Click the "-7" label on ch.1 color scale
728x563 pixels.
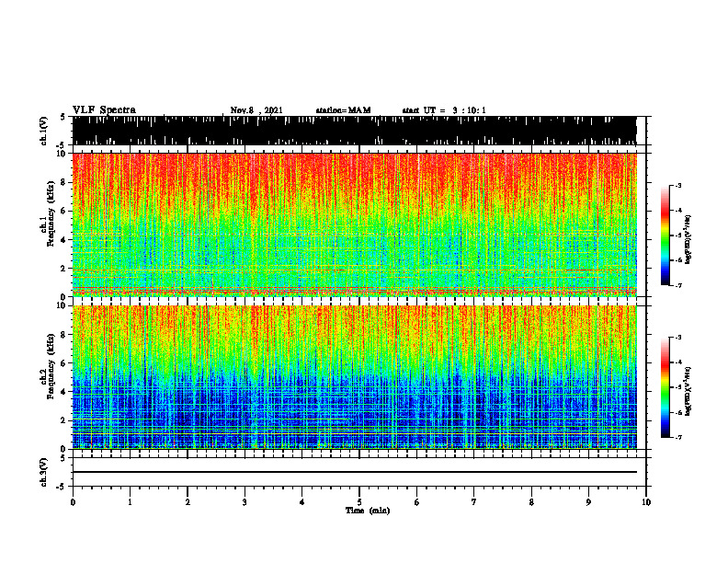pos(678,285)
